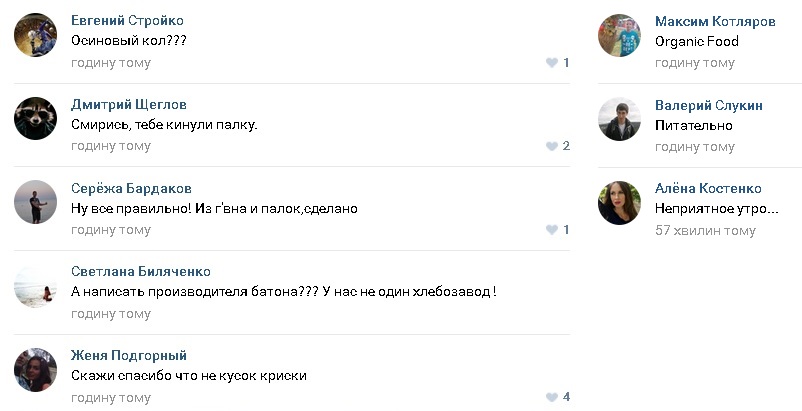
Task: Click the '57 хвилин тому' timestamp
Action: [705, 230]
